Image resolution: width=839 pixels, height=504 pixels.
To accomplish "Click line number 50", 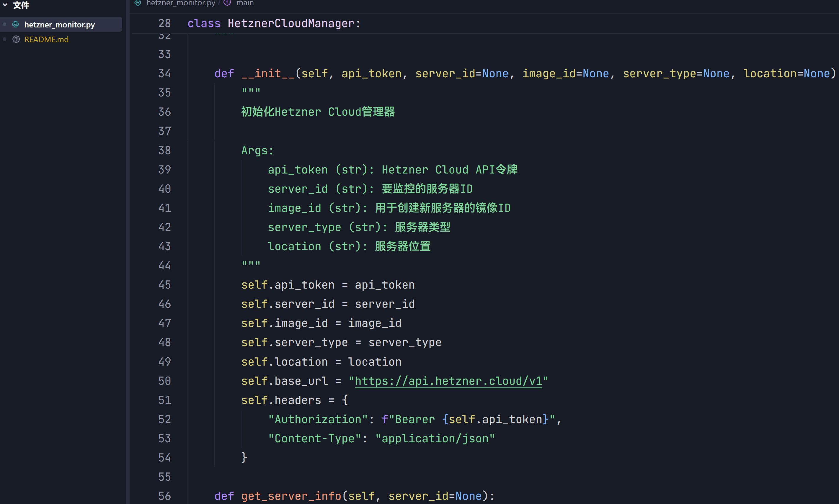I will tap(165, 381).
